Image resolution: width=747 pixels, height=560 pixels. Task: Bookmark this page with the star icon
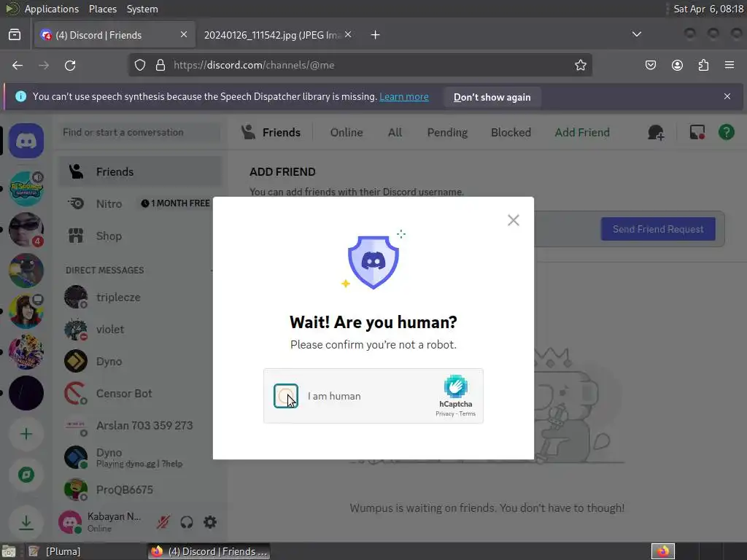[580, 65]
